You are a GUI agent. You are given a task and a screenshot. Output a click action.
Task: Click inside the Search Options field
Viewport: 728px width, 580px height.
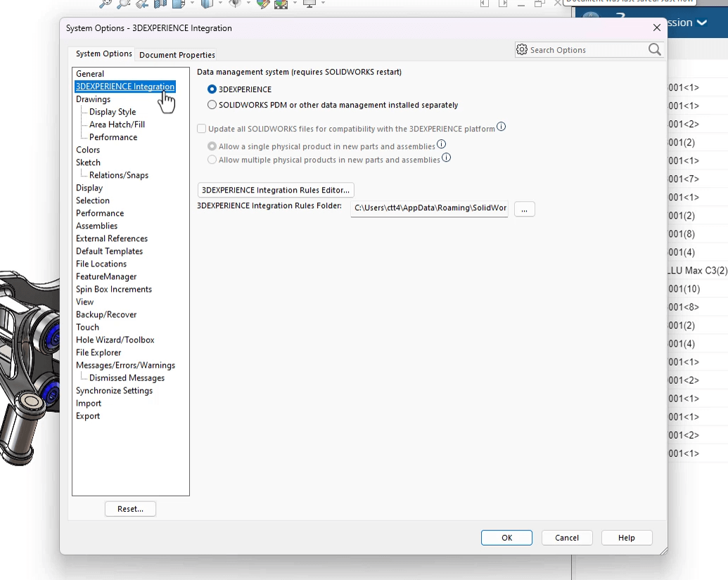(584, 49)
